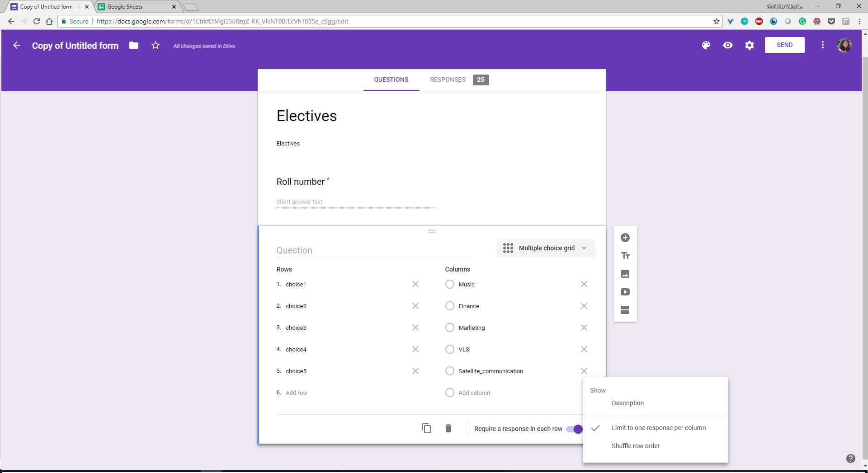
Task: Remove the choice4 row
Action: (x=415, y=349)
